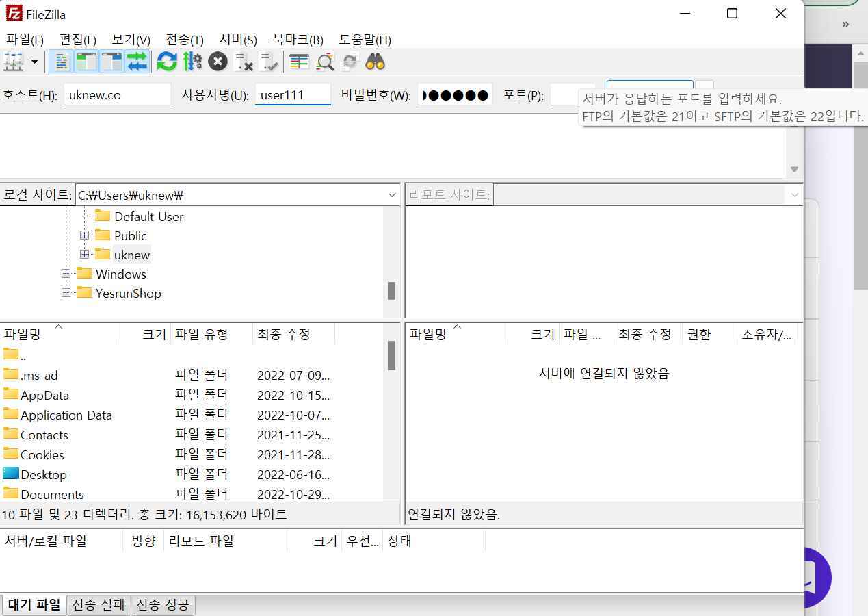This screenshot has height=616, width=868.
Task: Click the 상태 queue column header
Action: click(434, 541)
